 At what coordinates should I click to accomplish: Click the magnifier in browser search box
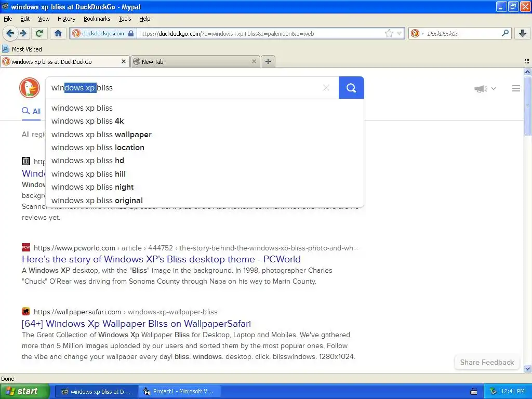505,33
